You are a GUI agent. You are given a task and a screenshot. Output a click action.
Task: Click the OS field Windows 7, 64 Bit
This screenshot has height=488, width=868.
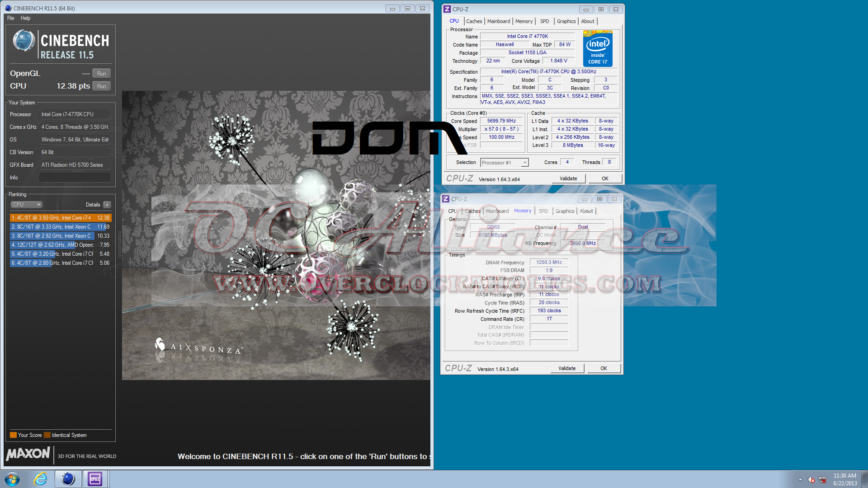[x=75, y=140]
